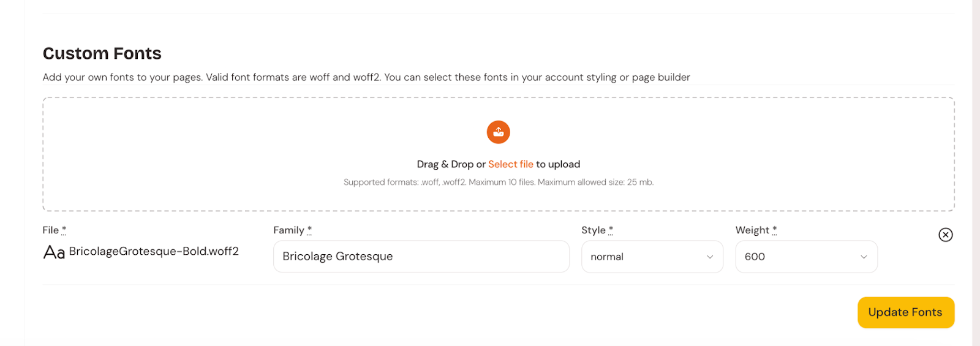Viewport: 980px width, 346px height.
Task: Click the File column label
Action: pyautogui.click(x=51, y=230)
